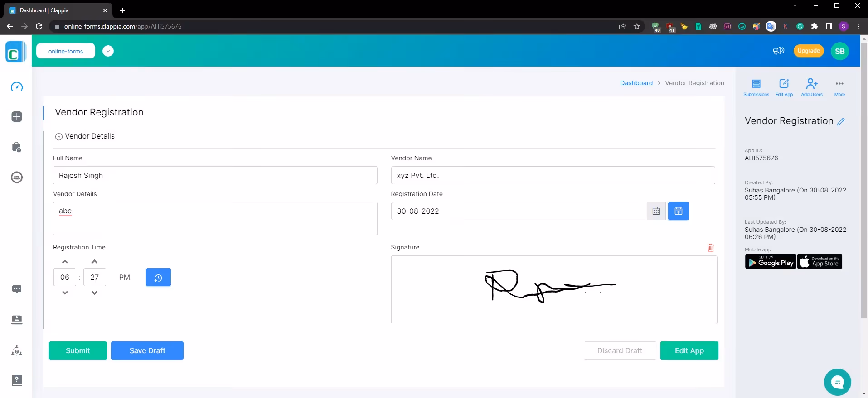
Task: Collapse the Vendor Details section
Action: coord(59,137)
